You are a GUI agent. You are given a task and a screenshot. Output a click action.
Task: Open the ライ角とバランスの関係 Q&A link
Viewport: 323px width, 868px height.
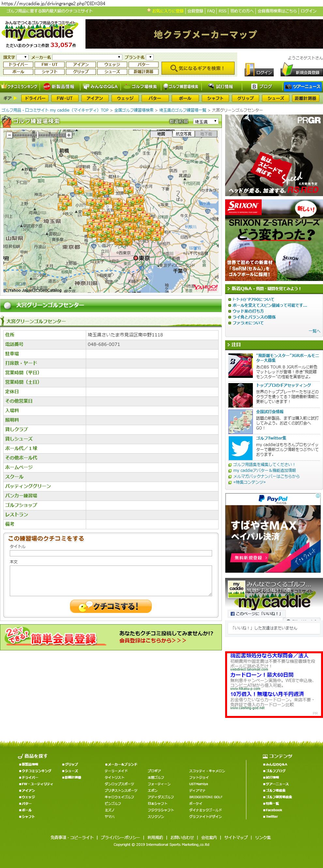(x=254, y=317)
